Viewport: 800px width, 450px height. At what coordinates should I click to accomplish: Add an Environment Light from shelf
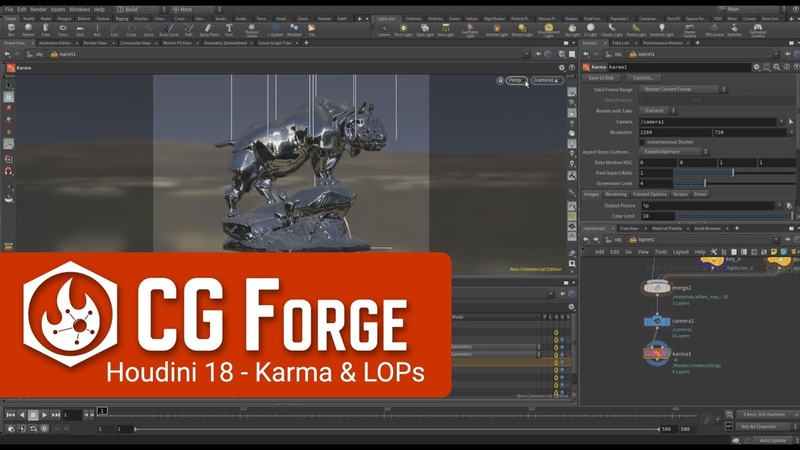tap(548, 30)
